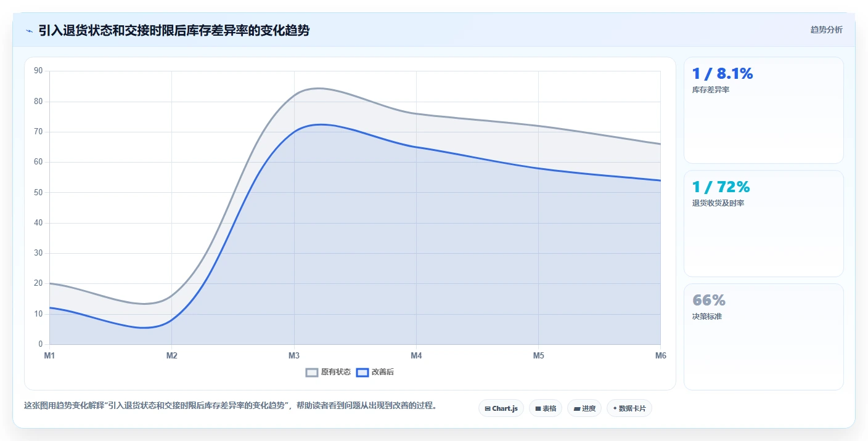Click the chart description sentence below

point(230,406)
